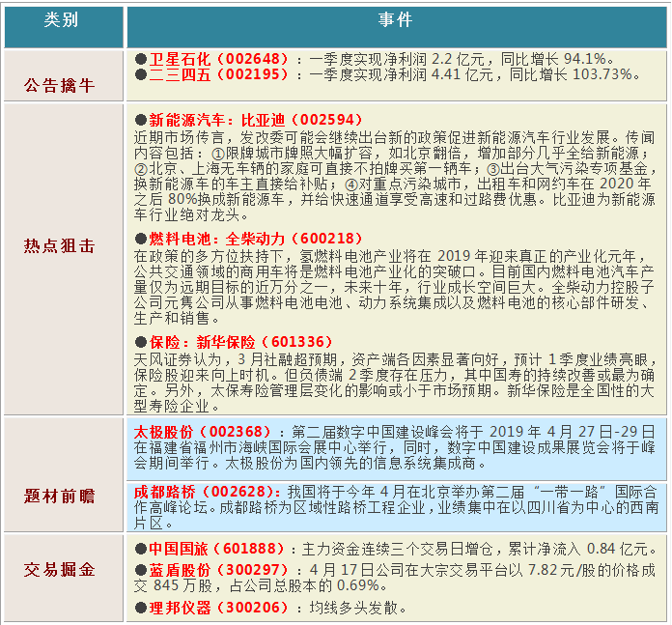Click bullet dot before 新能源汽车
672x625 pixels.
[x=141, y=120]
